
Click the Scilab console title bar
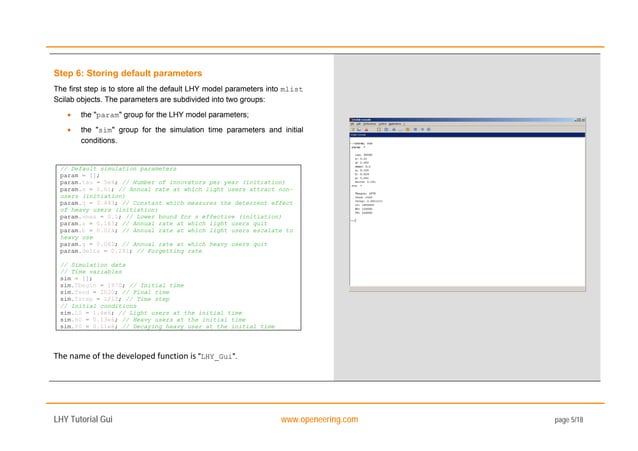tap(467, 120)
